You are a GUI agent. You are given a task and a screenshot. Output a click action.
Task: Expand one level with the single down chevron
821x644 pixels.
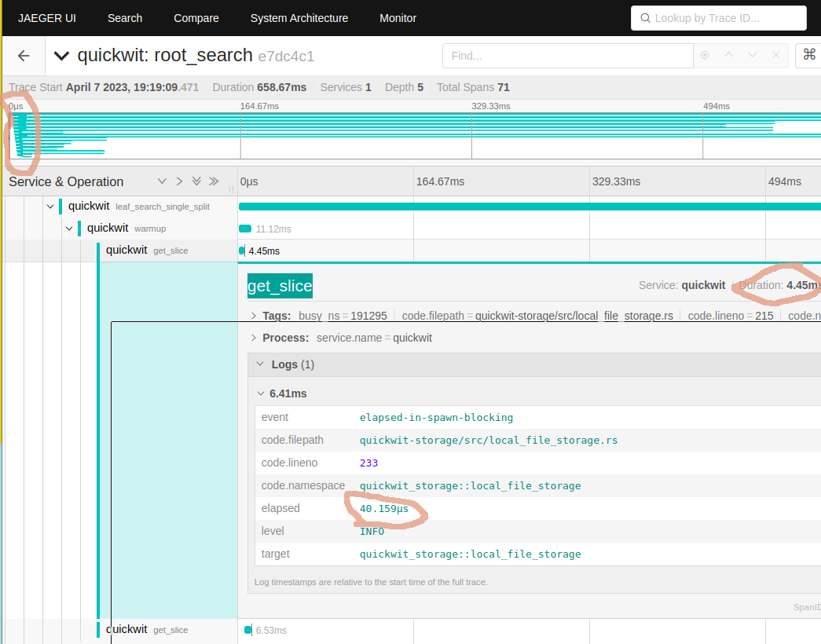click(162, 181)
